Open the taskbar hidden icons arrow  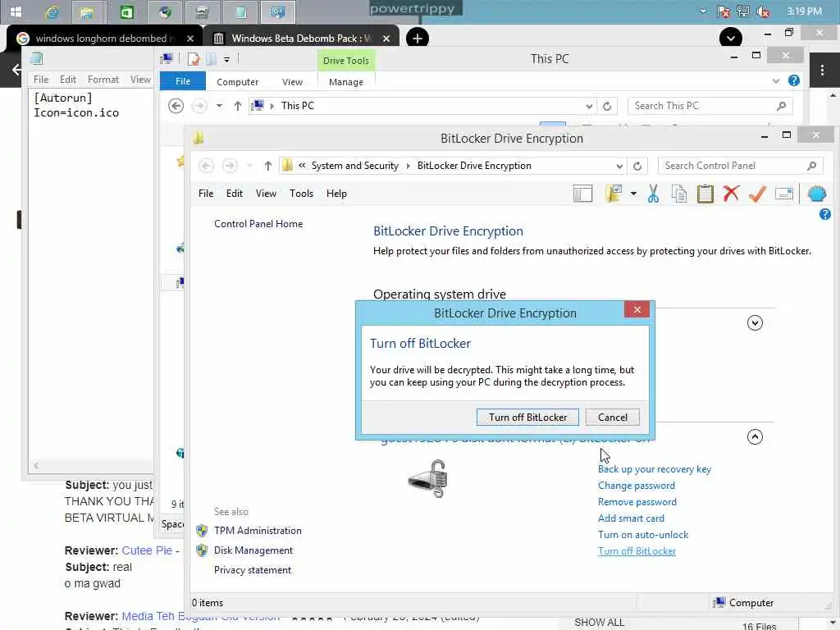[x=703, y=11]
